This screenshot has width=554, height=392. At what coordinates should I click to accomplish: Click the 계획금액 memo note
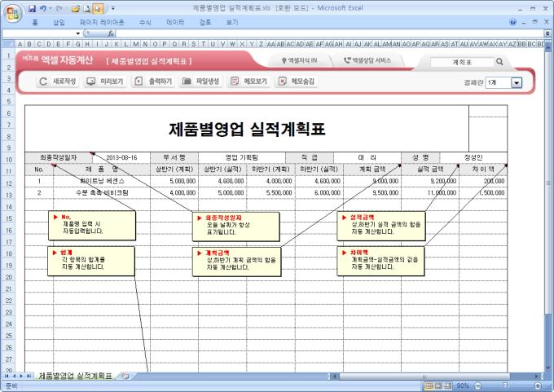(236, 262)
